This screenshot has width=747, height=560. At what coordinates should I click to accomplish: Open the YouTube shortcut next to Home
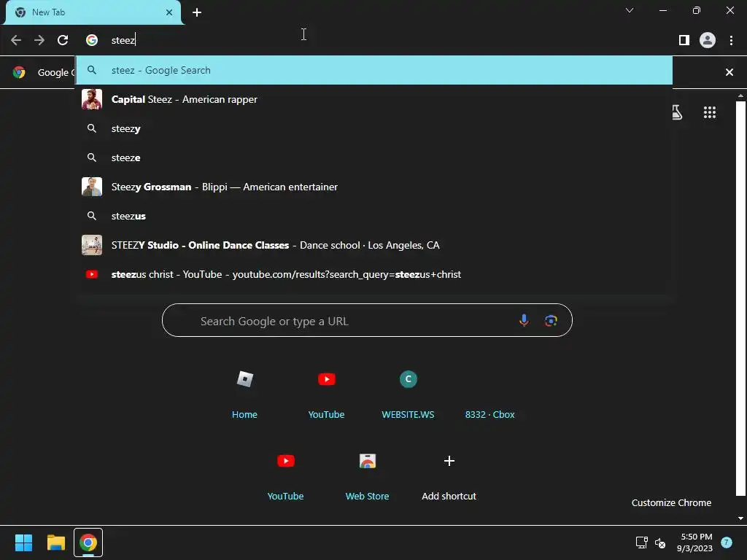[x=326, y=393]
